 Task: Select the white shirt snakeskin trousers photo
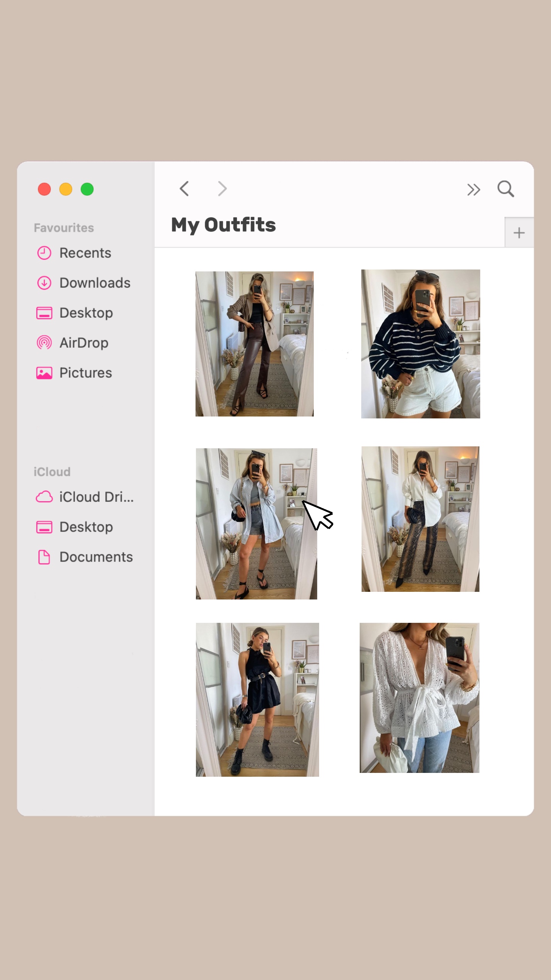(420, 519)
